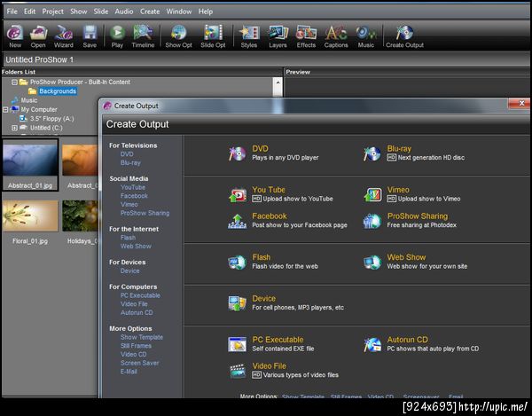The image size is (532, 416).
Task: Click the PC Executable sidebar link
Action: 140,295
